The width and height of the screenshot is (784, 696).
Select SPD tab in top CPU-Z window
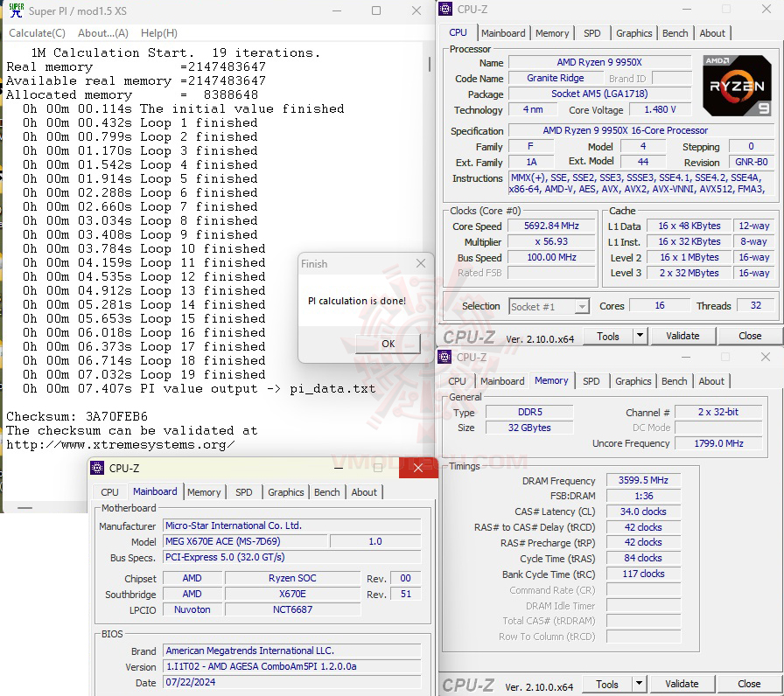click(x=592, y=33)
